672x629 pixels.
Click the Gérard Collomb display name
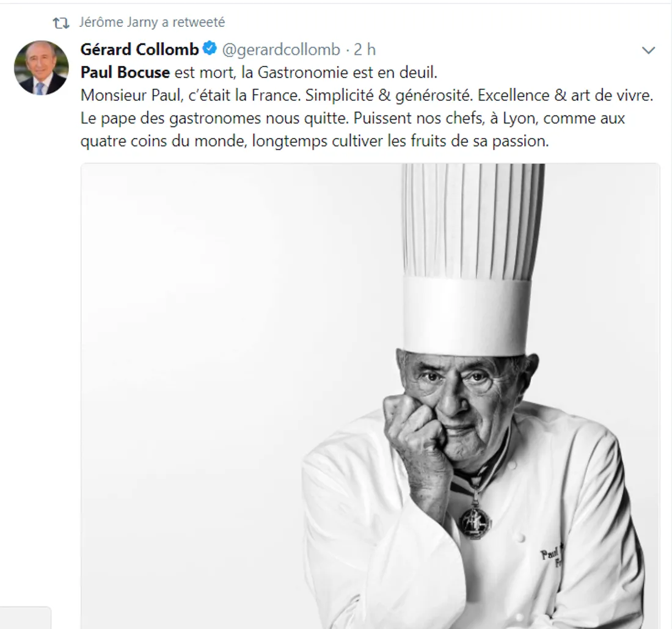click(x=140, y=49)
